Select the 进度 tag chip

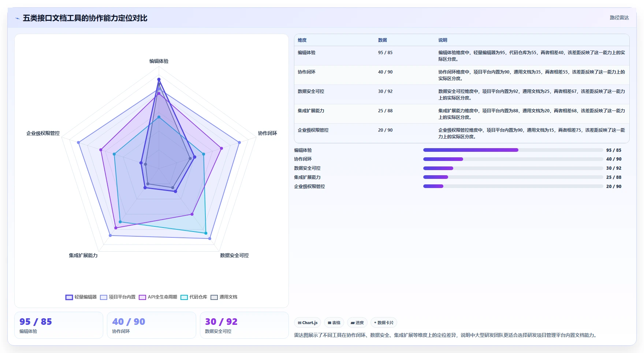point(357,323)
